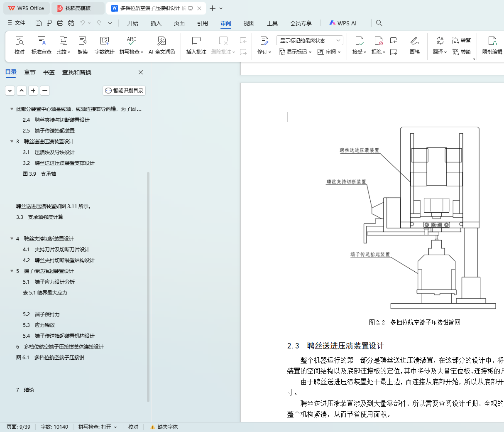
Task: Click 字数: 10140 word count indicator
Action: pyautogui.click(x=54, y=427)
